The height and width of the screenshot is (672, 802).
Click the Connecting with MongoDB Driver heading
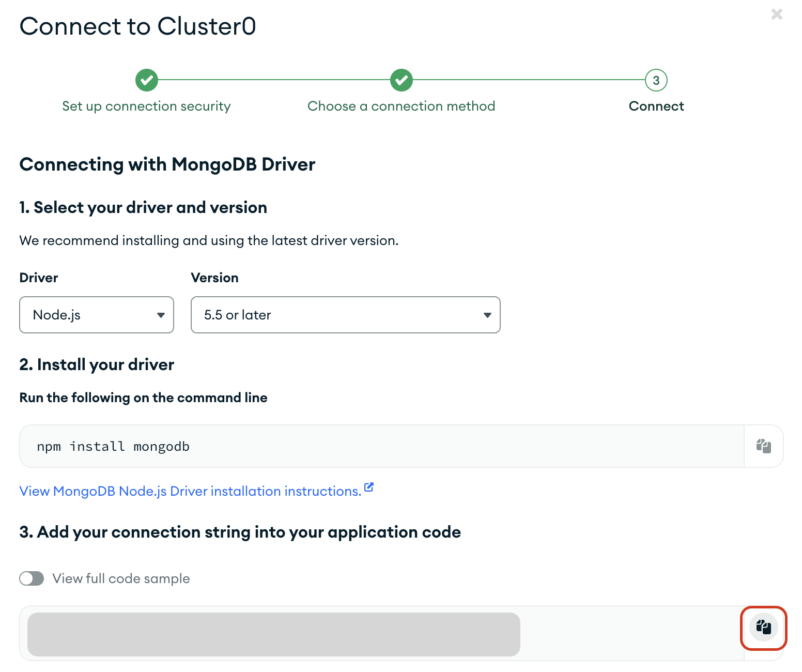(167, 164)
